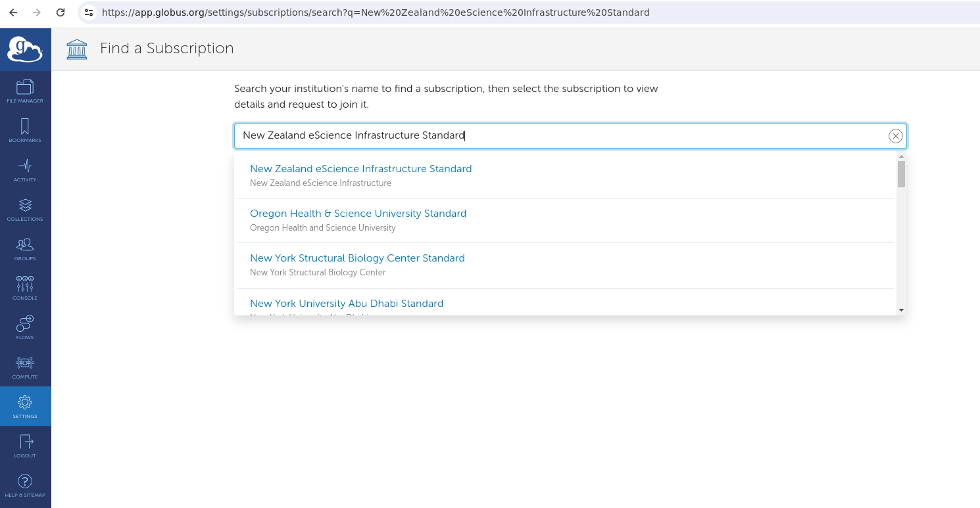Viewport: 980px width, 508px height.
Task: Click the browser address bar URL
Action: (x=376, y=12)
